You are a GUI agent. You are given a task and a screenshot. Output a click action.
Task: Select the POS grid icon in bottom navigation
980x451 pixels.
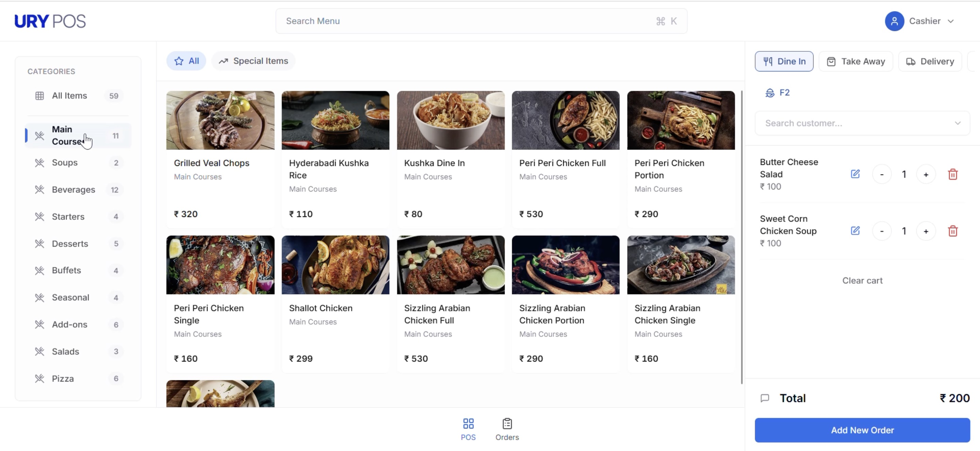468,423
